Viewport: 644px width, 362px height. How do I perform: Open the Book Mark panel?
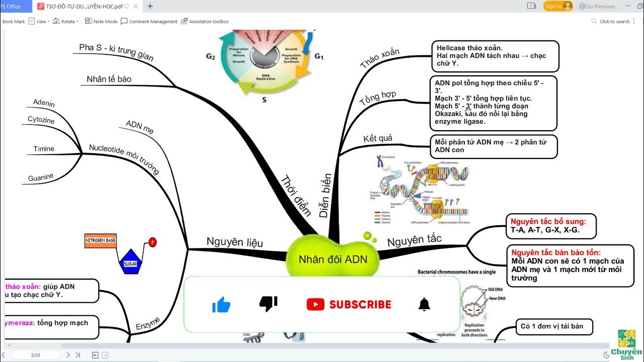click(x=13, y=22)
